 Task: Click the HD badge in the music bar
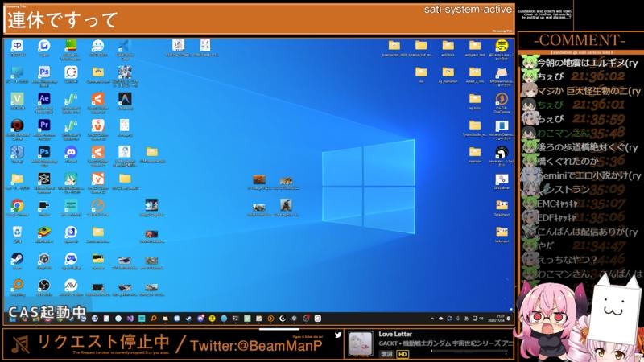click(x=402, y=354)
